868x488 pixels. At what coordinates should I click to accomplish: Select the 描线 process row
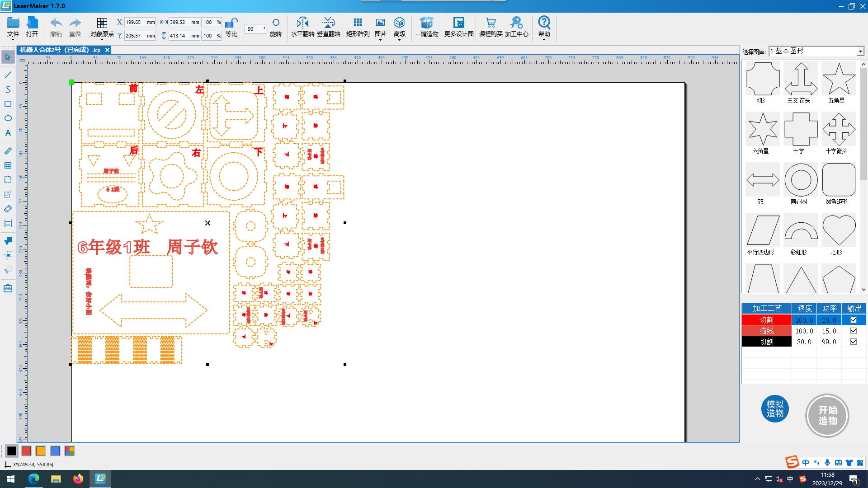pyautogui.click(x=804, y=331)
